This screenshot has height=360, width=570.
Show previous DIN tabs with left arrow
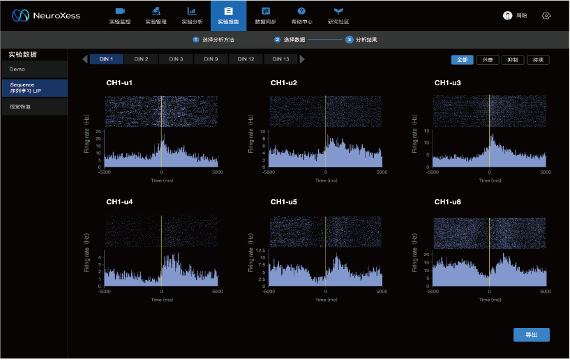click(85, 59)
